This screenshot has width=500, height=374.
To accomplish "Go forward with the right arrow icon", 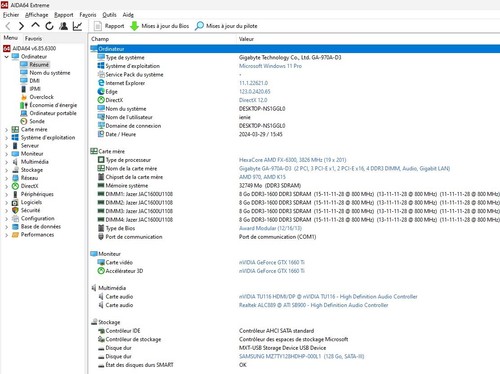I will [x=21, y=26].
